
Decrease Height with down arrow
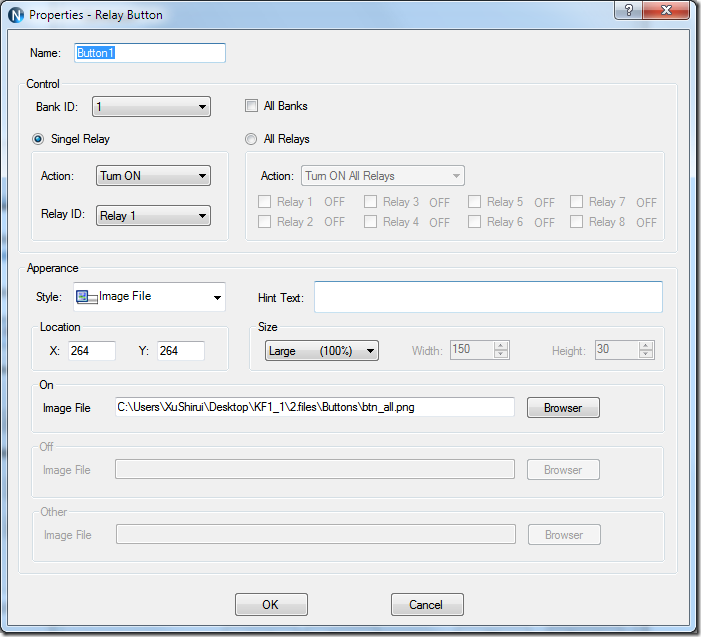[x=646, y=354]
